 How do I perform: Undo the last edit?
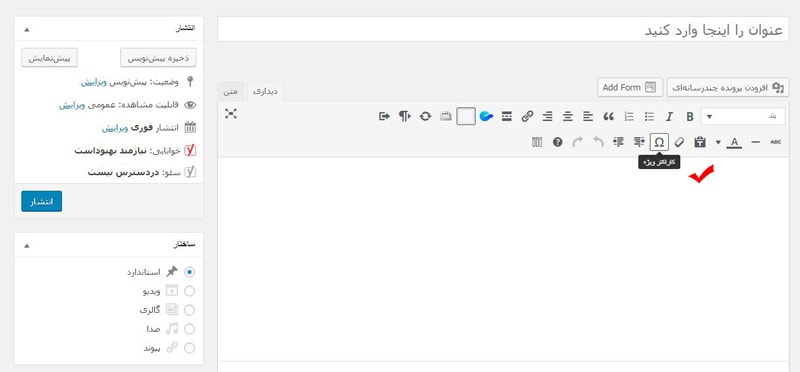tap(598, 142)
